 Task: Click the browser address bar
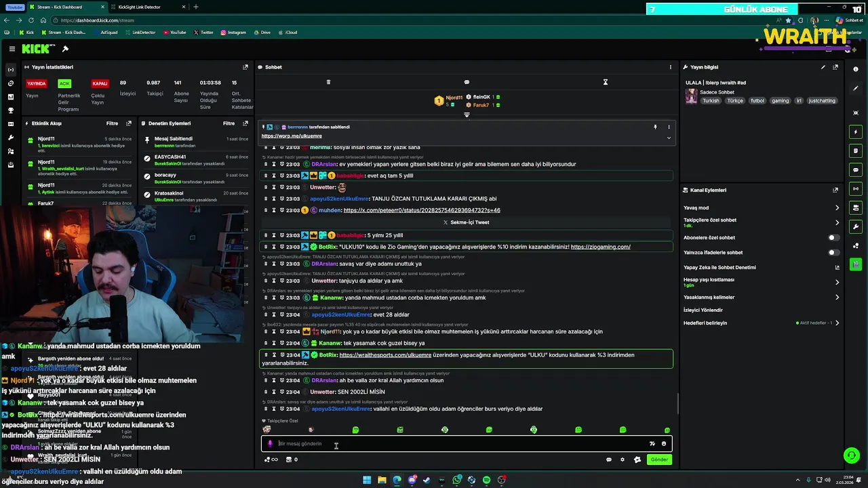click(x=407, y=20)
